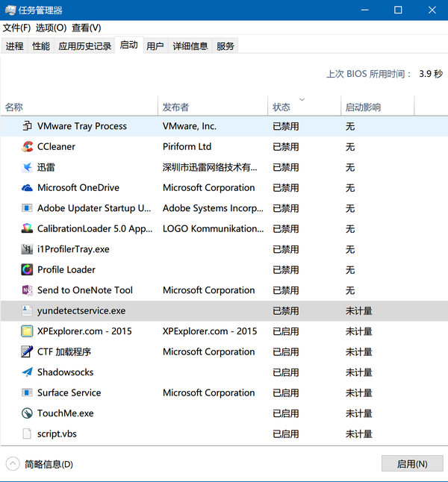The width and height of the screenshot is (448, 482).
Task: Select the Shadowsocks row name
Action: (x=65, y=372)
